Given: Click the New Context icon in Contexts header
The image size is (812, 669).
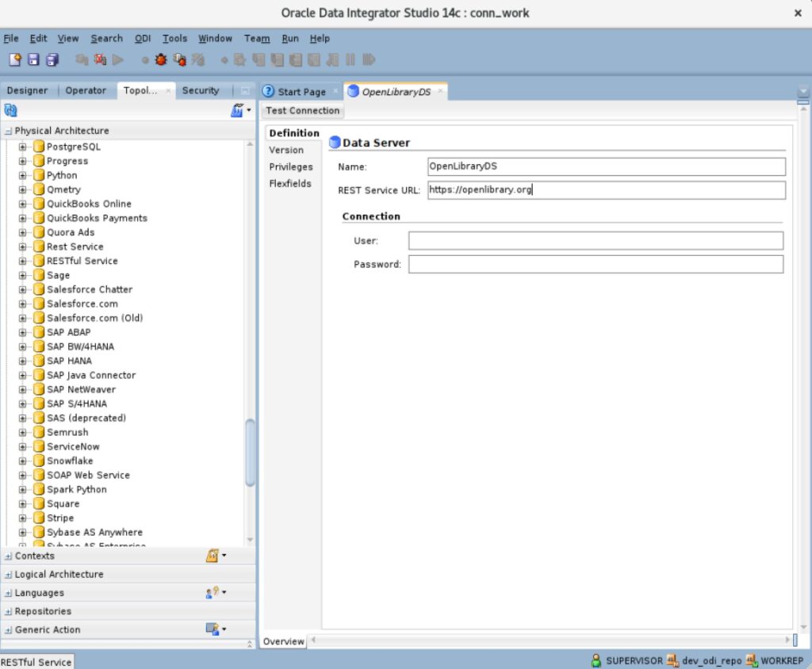Looking at the screenshot, I should coord(213,556).
